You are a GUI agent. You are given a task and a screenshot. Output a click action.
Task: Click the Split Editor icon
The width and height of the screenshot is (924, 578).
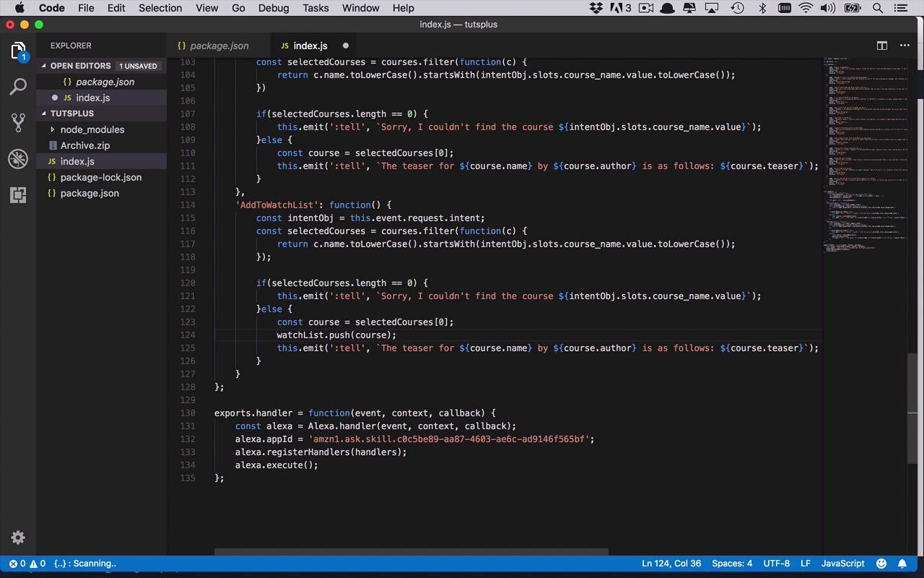pos(882,46)
